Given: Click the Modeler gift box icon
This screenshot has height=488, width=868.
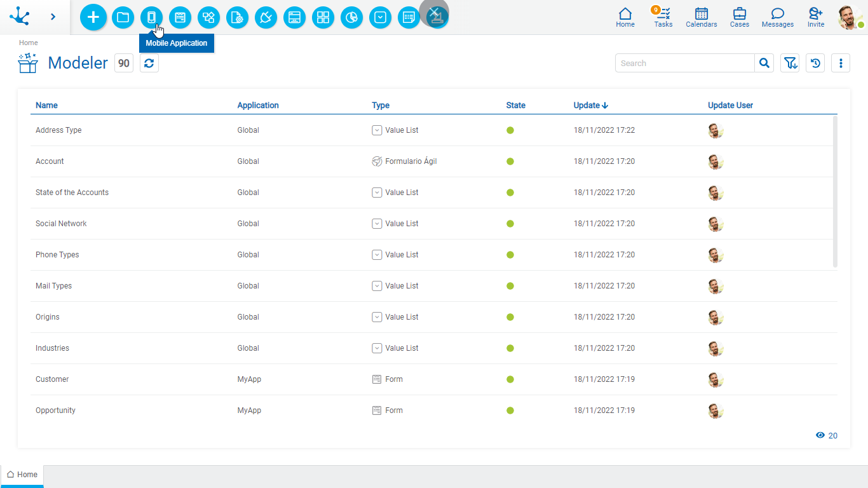Looking at the screenshot, I should click(x=28, y=63).
